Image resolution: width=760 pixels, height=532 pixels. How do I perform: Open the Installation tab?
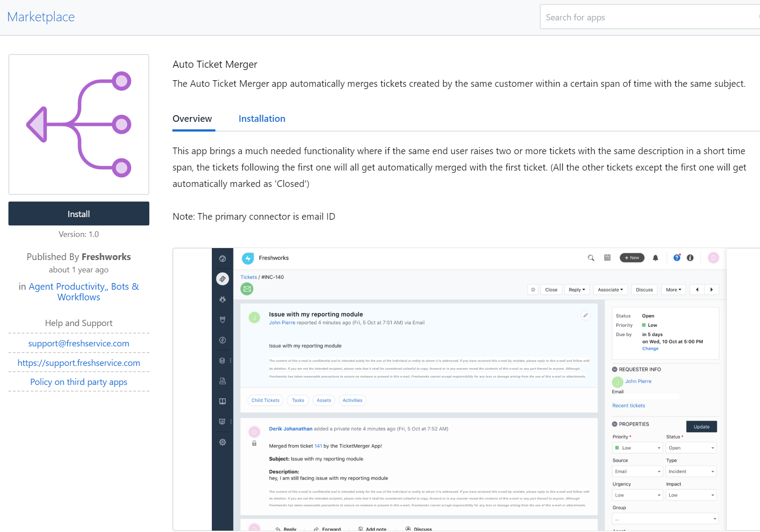pyautogui.click(x=262, y=119)
